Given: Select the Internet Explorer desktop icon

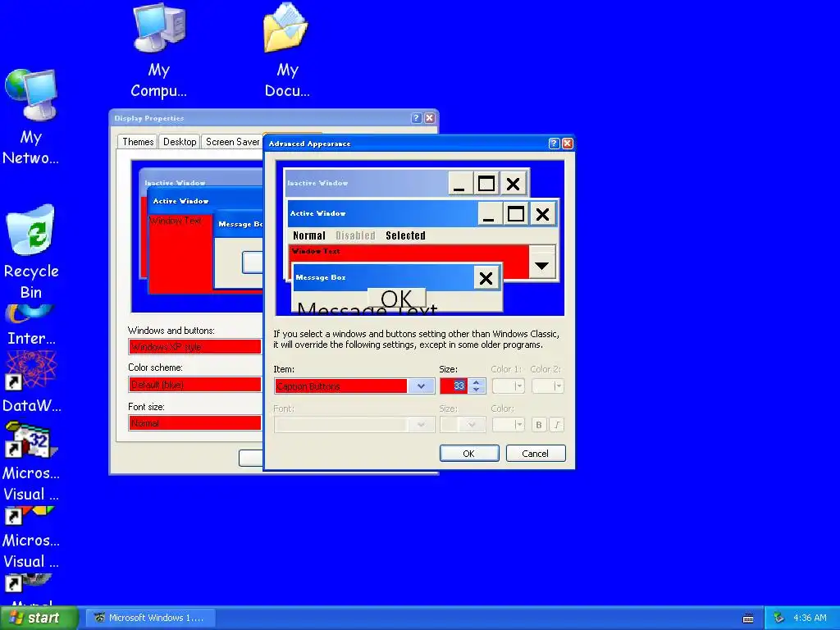Looking at the screenshot, I should [30, 325].
